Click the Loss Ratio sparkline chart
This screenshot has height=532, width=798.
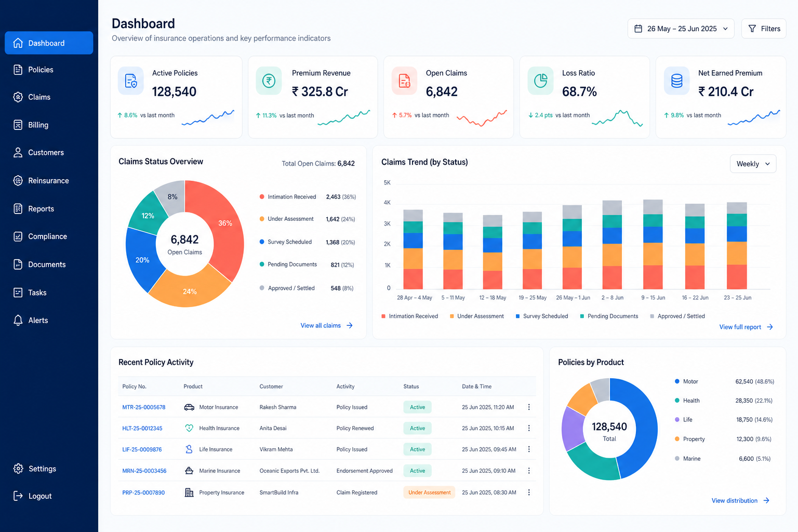tap(617, 118)
